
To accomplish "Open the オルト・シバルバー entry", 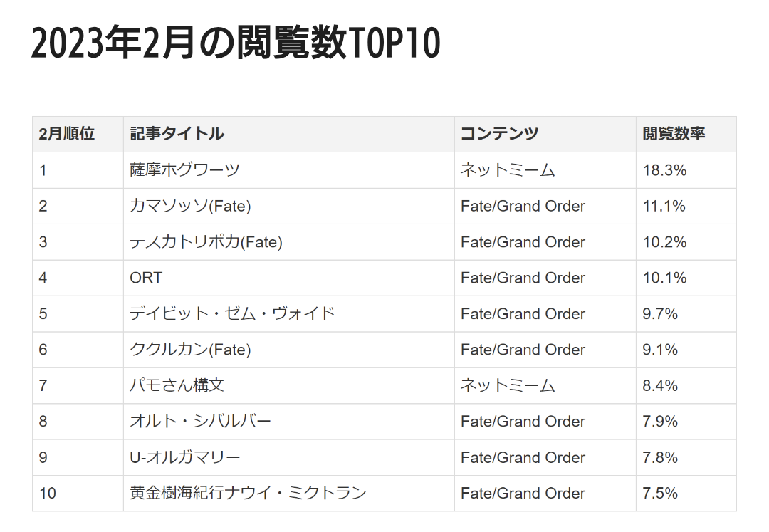I will coord(200,422).
